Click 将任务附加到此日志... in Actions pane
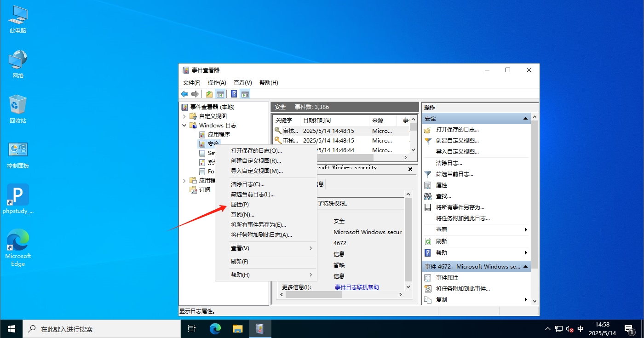The width and height of the screenshot is (644, 338). (463, 219)
